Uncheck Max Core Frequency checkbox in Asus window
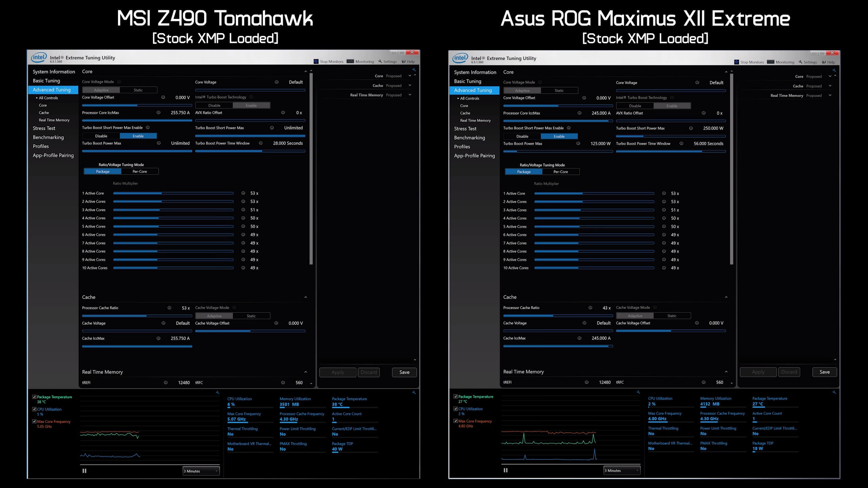 456,421
